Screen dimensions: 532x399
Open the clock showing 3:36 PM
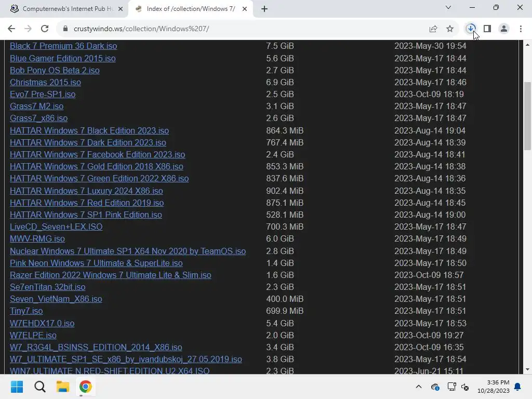click(x=493, y=387)
